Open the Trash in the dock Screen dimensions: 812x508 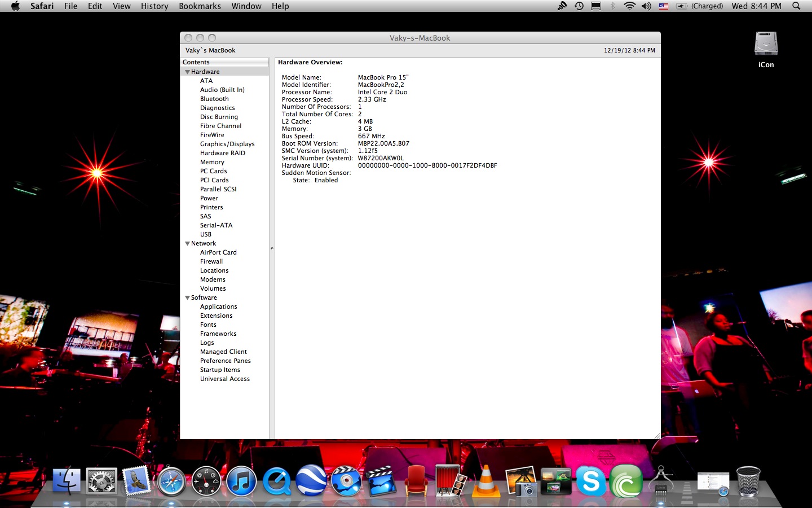click(x=748, y=481)
